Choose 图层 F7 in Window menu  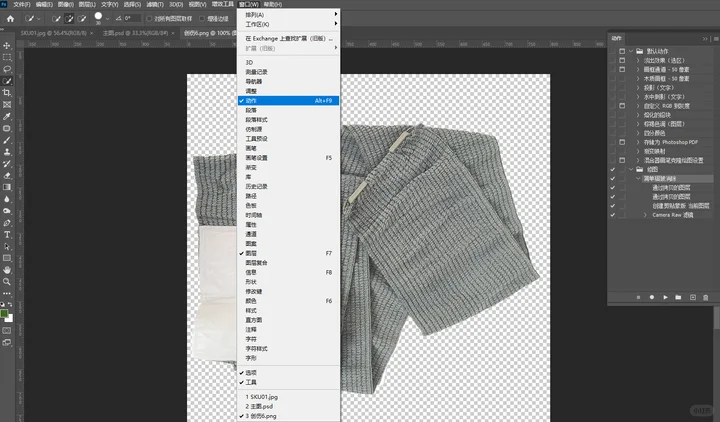(288, 253)
